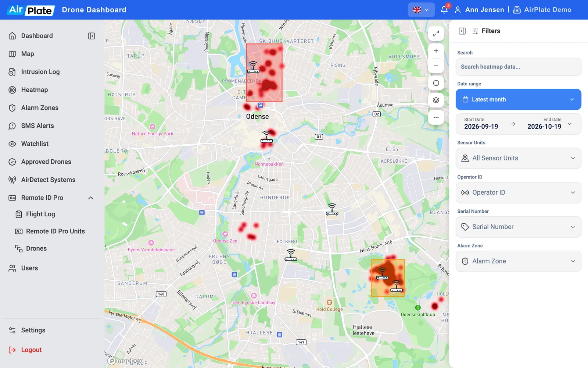Click the Nature Energy Park marker
The width and height of the screenshot is (588, 368).
(x=153, y=127)
